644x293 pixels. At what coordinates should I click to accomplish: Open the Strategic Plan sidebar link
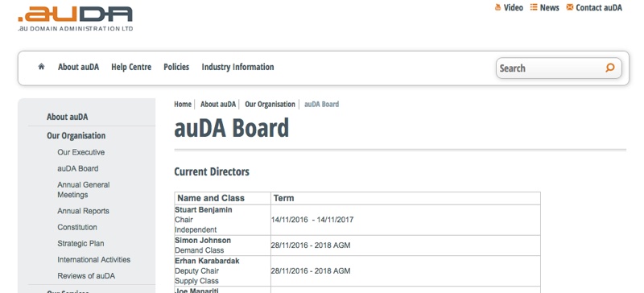80,243
